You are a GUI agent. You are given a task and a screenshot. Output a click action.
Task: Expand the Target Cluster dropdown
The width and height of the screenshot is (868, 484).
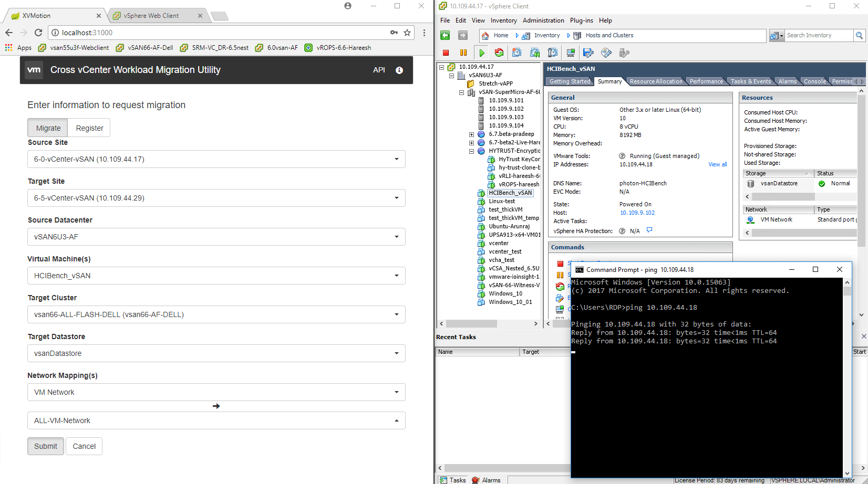216,314
